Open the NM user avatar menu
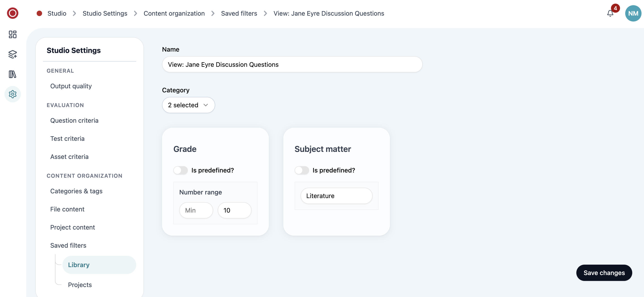Viewport: 644px width, 297px height. tap(633, 13)
